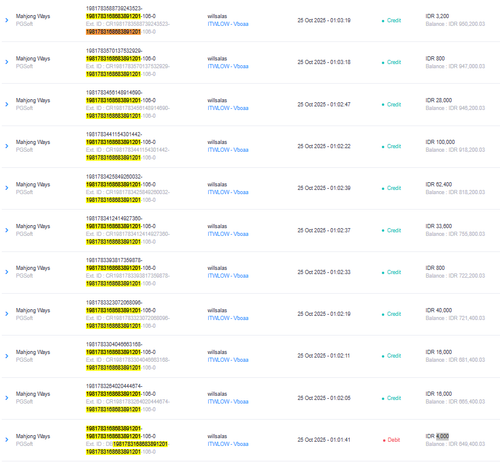Open ITWLOW - Vboaa link in Debit row
Image resolution: width=500 pixels, height=467 pixels.
click(x=228, y=444)
